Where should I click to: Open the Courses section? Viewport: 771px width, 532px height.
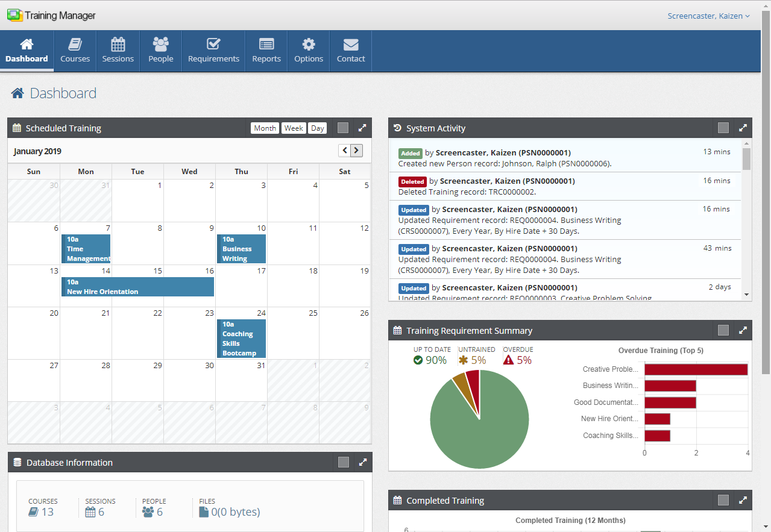(x=75, y=51)
